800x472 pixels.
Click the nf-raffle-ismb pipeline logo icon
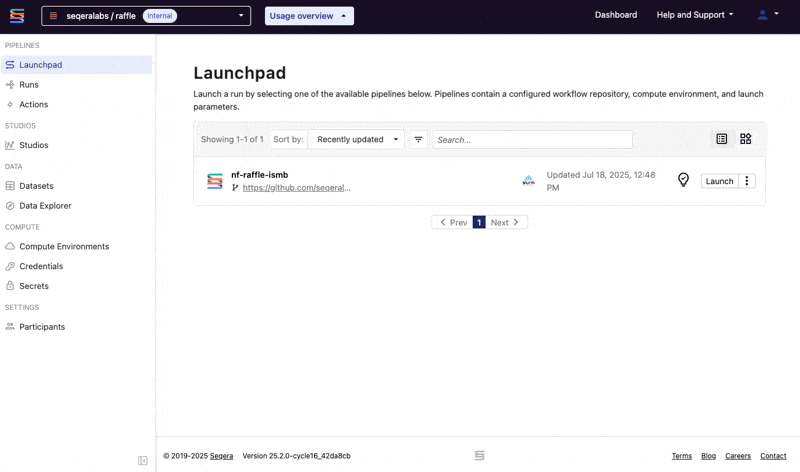click(215, 181)
